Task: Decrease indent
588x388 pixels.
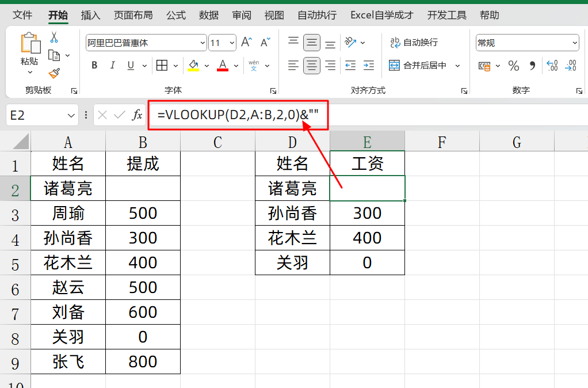Action: tap(350, 65)
